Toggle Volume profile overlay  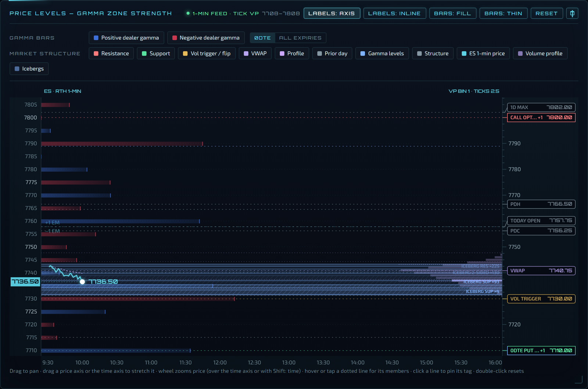click(x=540, y=53)
